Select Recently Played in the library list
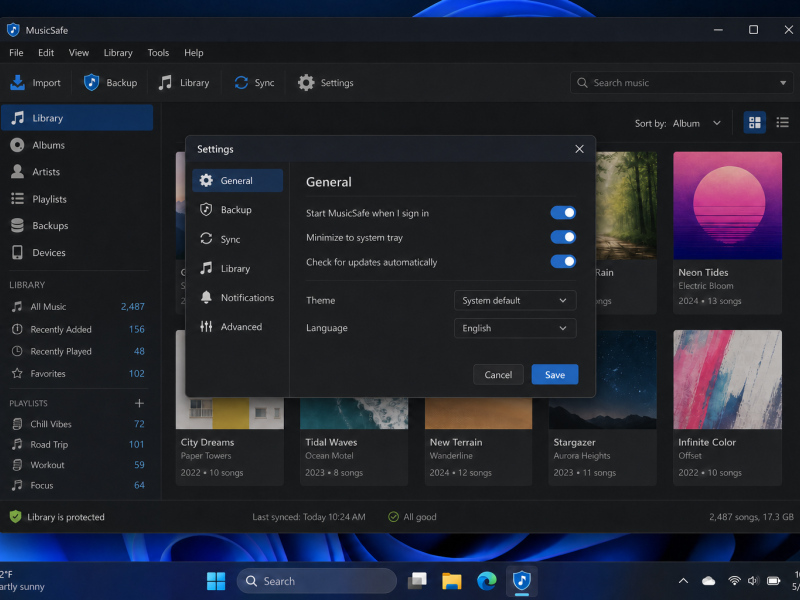This screenshot has height=600, width=800. [78, 352]
